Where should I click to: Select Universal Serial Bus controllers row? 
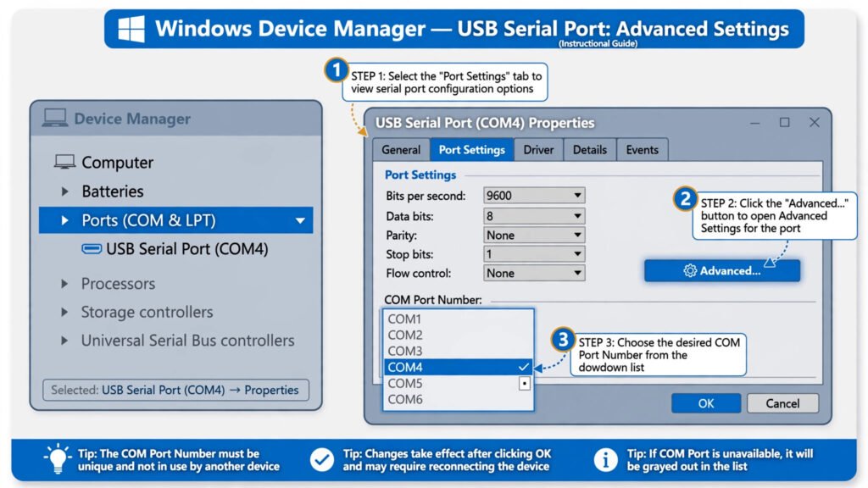tap(187, 341)
